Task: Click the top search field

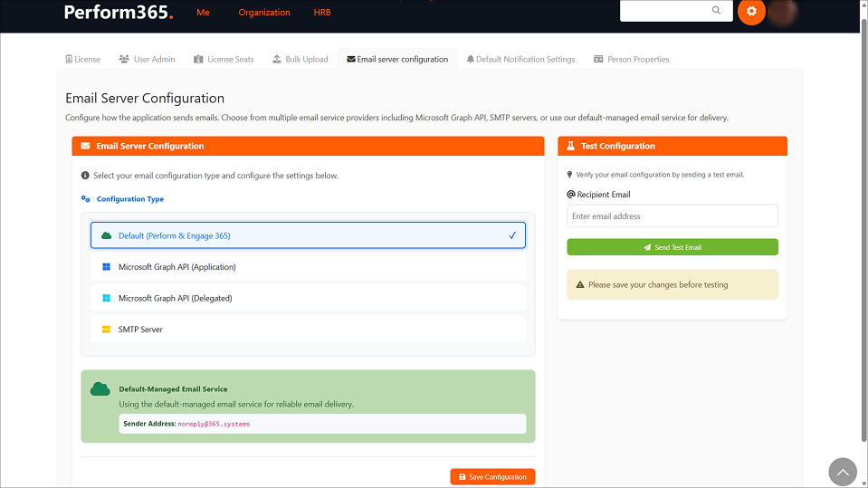Action: tap(676, 11)
